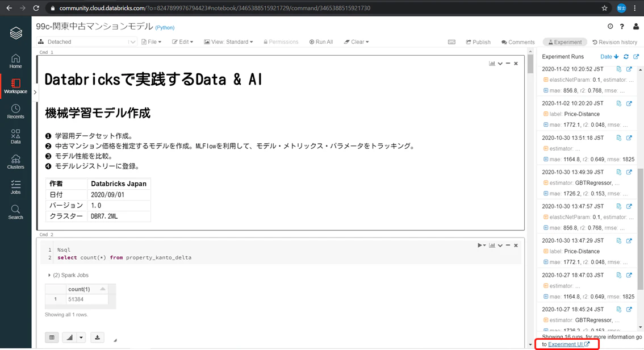
Task: Open the File menu
Action: (x=151, y=42)
